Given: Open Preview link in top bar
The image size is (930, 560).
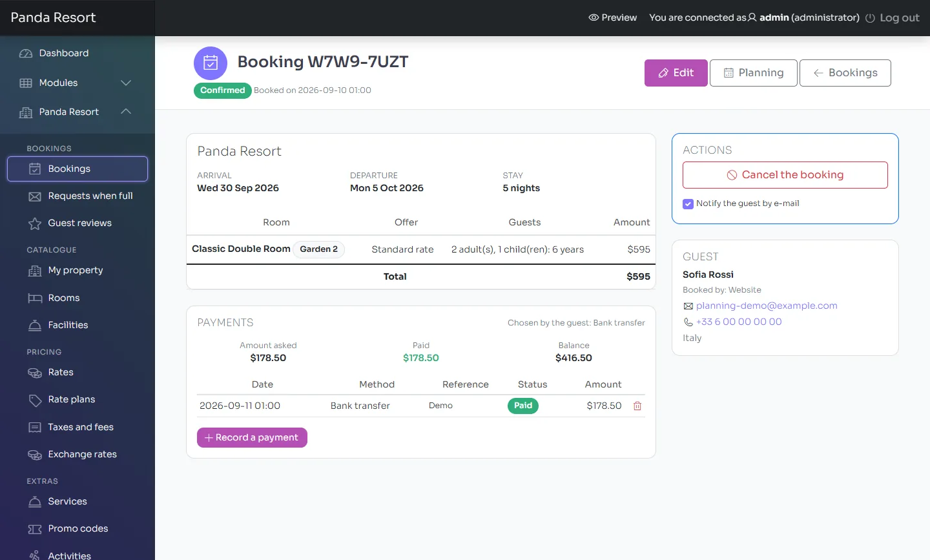Looking at the screenshot, I should tap(612, 17).
